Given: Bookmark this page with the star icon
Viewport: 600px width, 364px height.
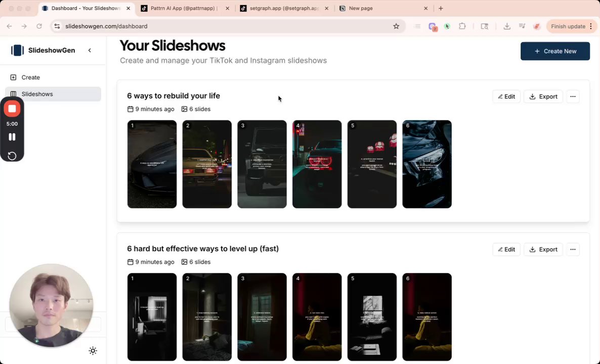Looking at the screenshot, I should point(396,26).
